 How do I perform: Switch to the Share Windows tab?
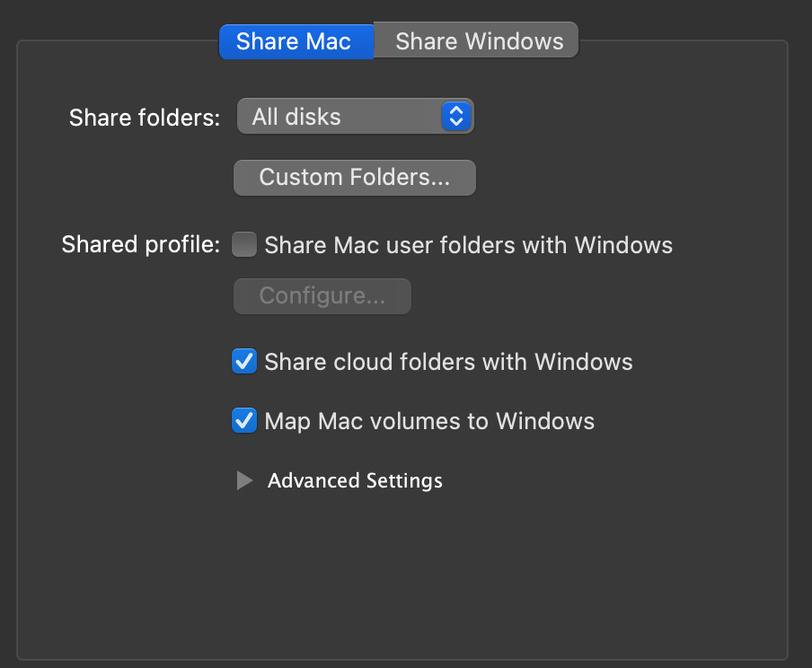[x=479, y=41]
